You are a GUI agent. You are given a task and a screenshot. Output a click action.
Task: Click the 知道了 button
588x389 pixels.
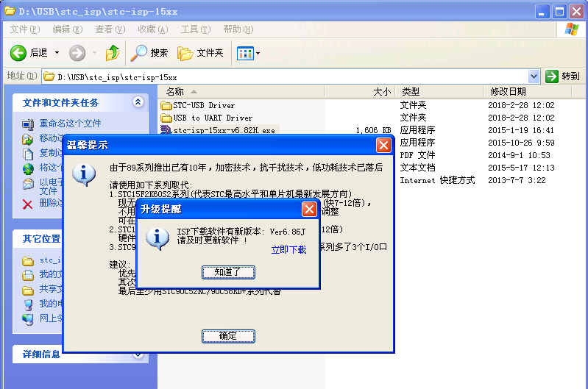[x=228, y=273]
